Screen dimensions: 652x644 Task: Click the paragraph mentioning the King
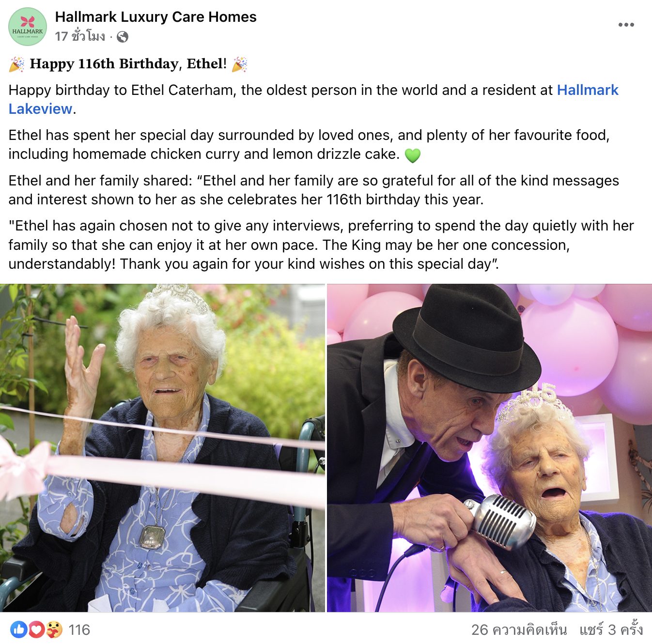click(321, 245)
